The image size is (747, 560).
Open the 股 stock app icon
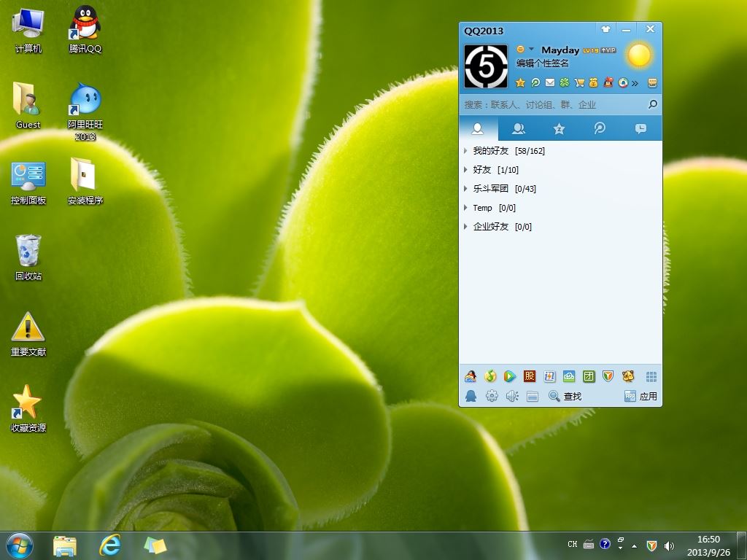pyautogui.click(x=530, y=376)
